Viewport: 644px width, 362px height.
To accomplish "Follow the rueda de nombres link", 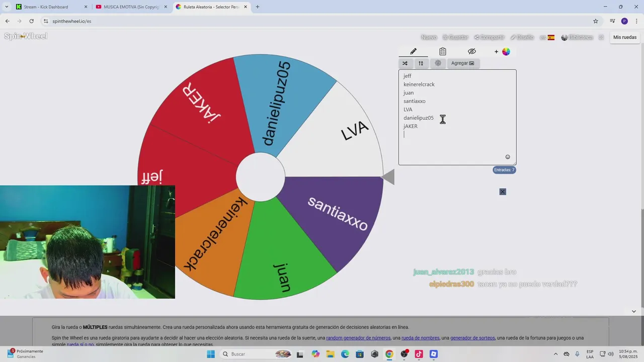I will click(x=421, y=338).
